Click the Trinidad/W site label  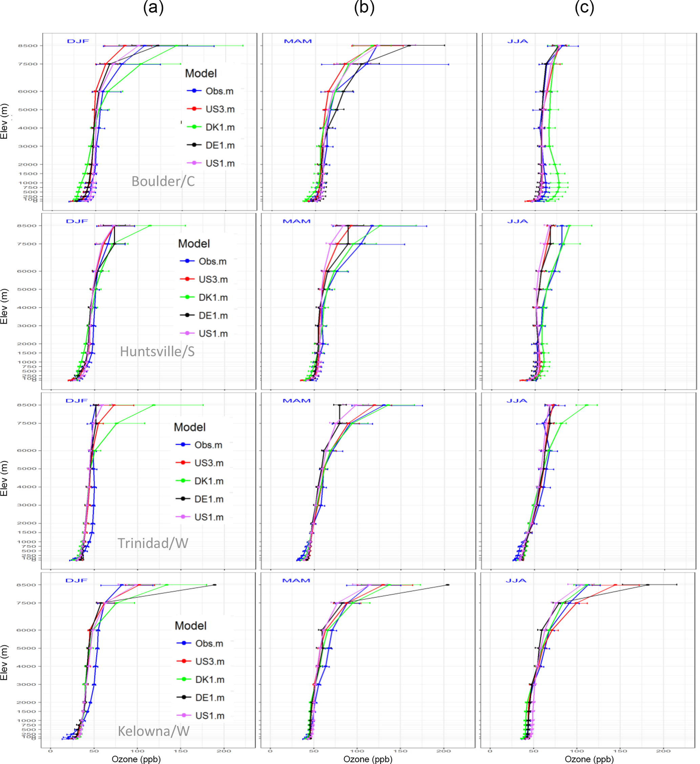(153, 543)
